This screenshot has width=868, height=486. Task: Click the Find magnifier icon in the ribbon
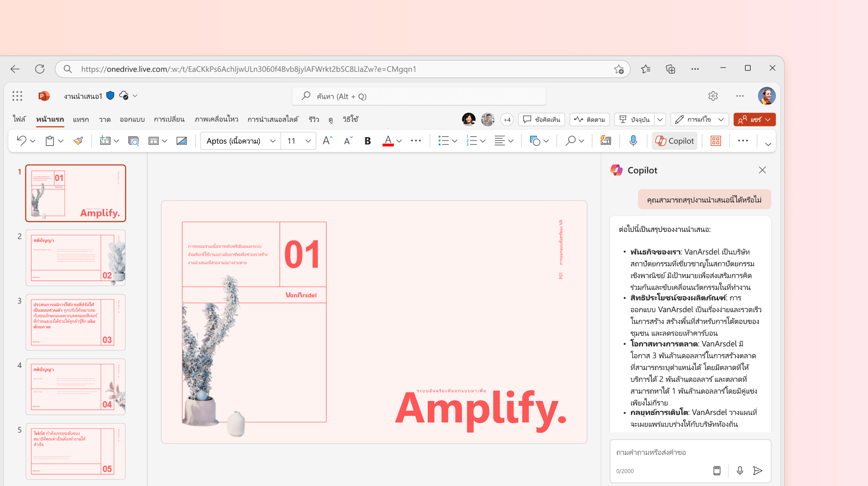point(570,141)
